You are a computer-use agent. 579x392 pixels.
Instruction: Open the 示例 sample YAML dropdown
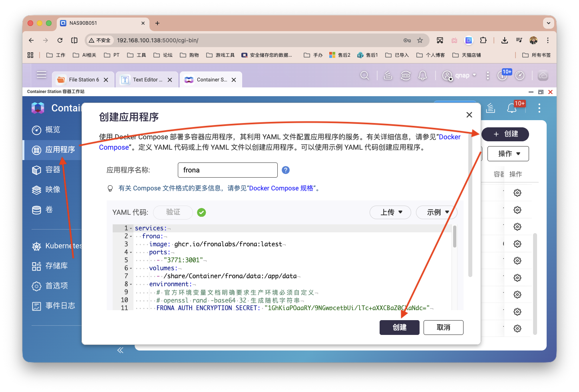(x=436, y=212)
